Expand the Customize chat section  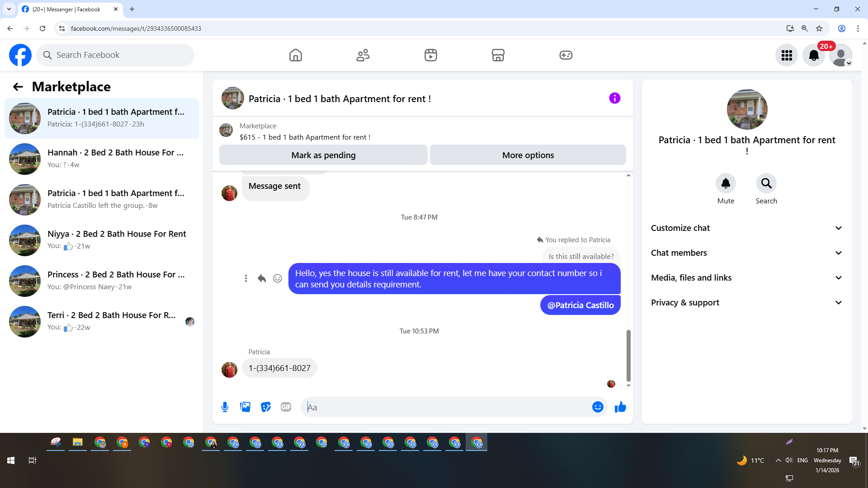pyautogui.click(x=747, y=228)
